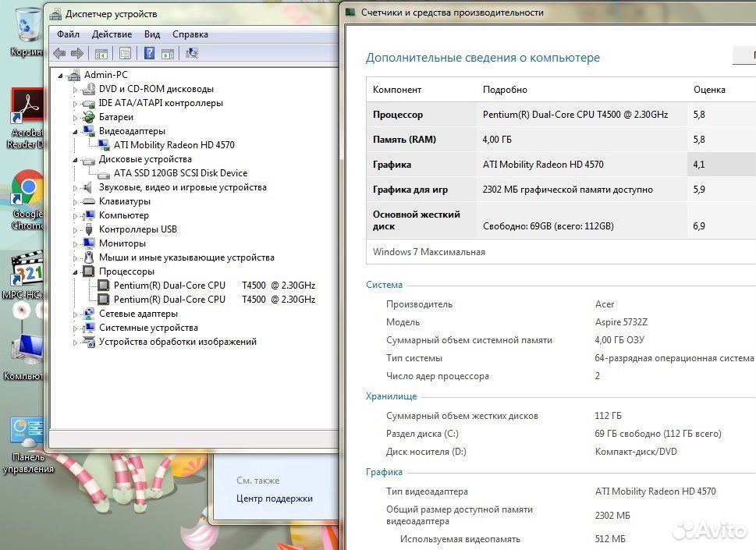Click the Back arrow in Device Manager toolbar
This screenshot has height=550, width=756.
tap(59, 54)
